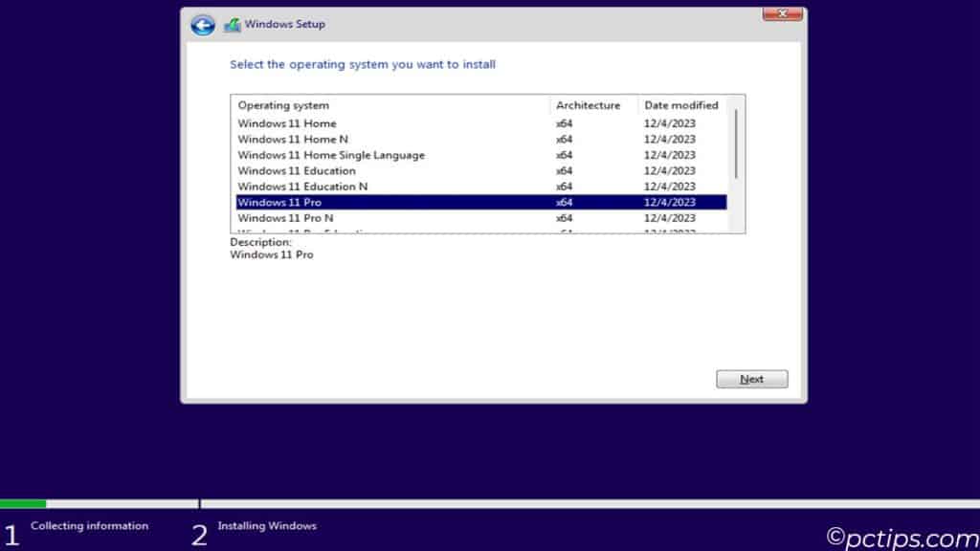Sort list by Date modified column
Screen dimensions: 980x551
pyautogui.click(x=680, y=105)
